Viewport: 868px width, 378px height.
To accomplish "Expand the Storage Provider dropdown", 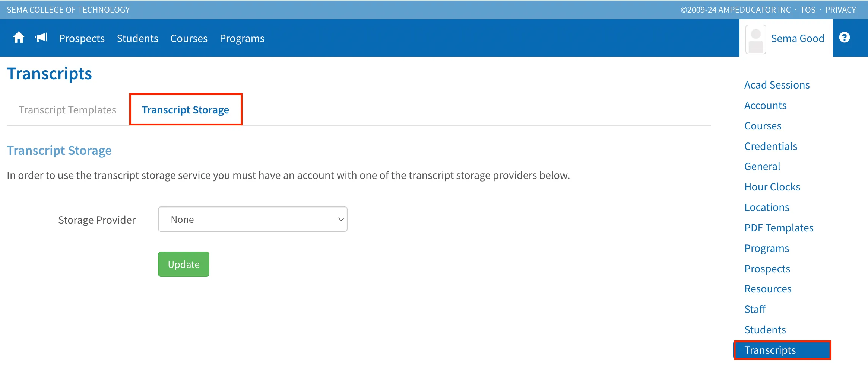I will click(x=253, y=219).
